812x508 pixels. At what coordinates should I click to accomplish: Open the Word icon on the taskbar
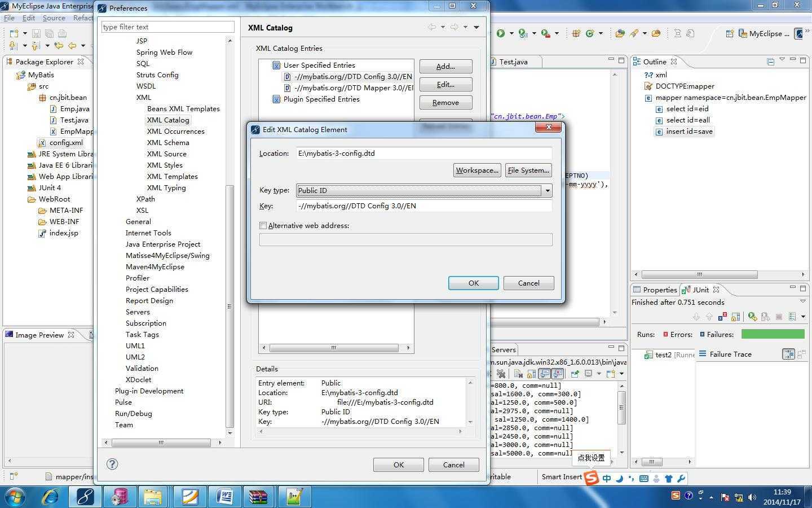click(225, 497)
